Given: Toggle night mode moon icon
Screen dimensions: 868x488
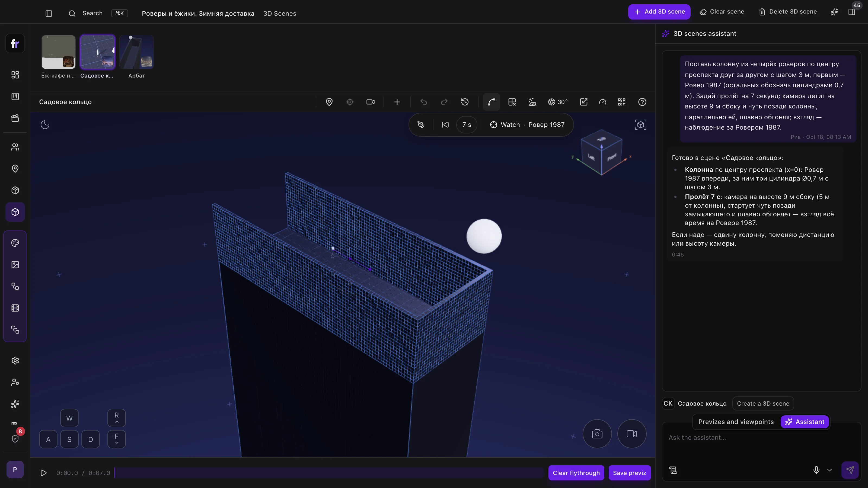Looking at the screenshot, I should [45, 125].
